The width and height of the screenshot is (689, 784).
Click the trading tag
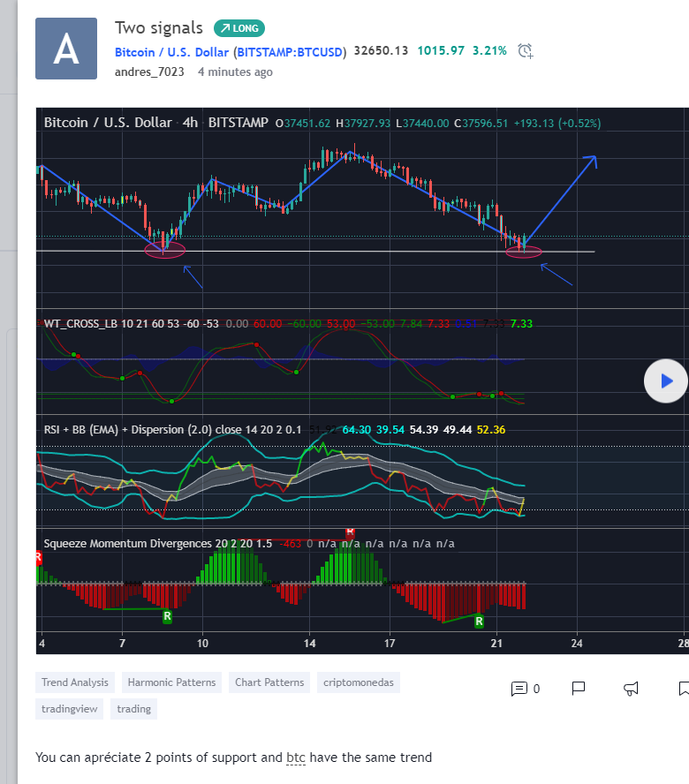click(x=133, y=709)
